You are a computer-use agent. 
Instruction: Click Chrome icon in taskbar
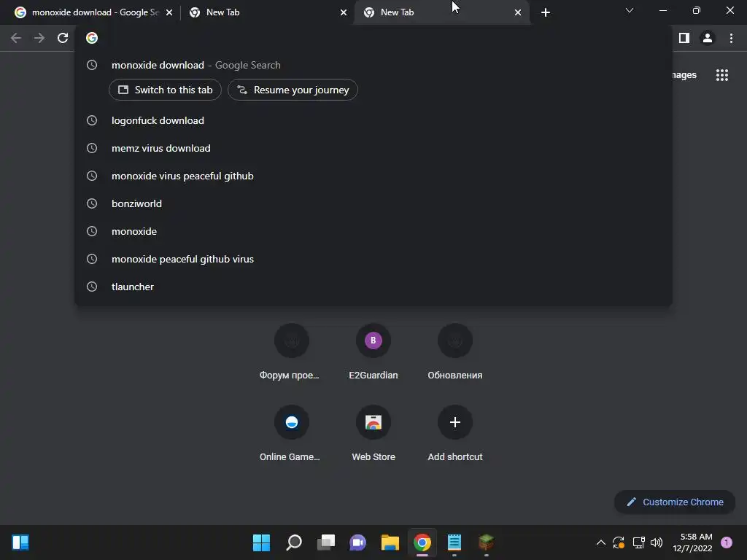(x=422, y=542)
